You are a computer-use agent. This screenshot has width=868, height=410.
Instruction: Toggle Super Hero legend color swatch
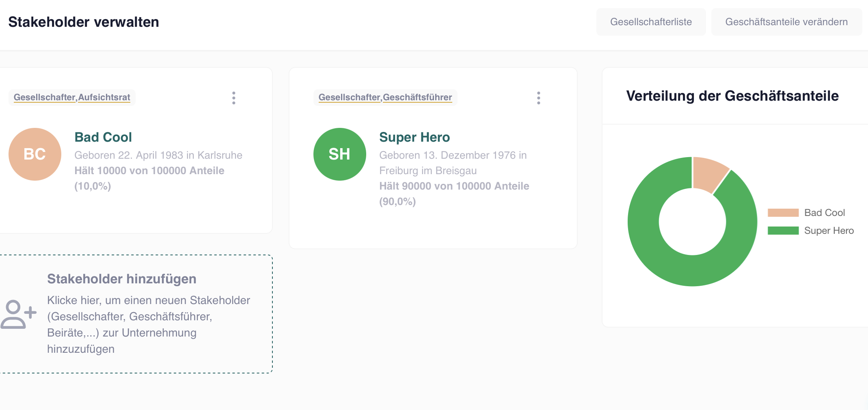783,231
